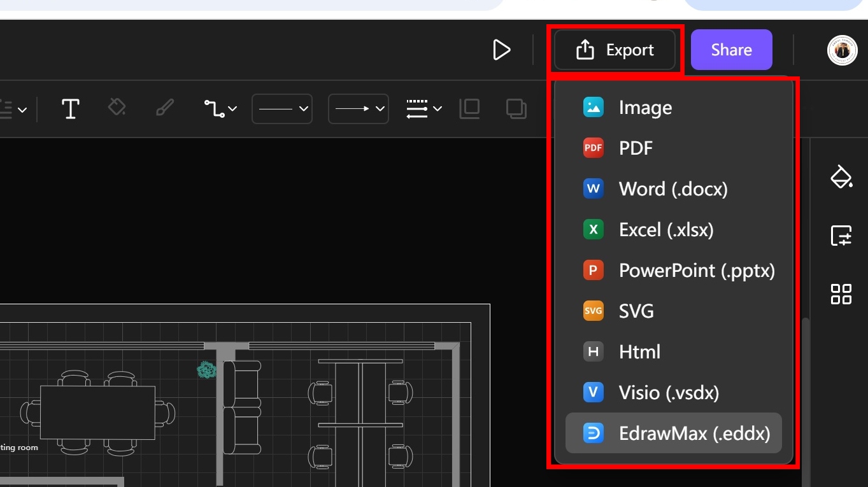Image resolution: width=868 pixels, height=487 pixels.
Task: Choose Visio (.vsdx) export option
Action: 674,393
